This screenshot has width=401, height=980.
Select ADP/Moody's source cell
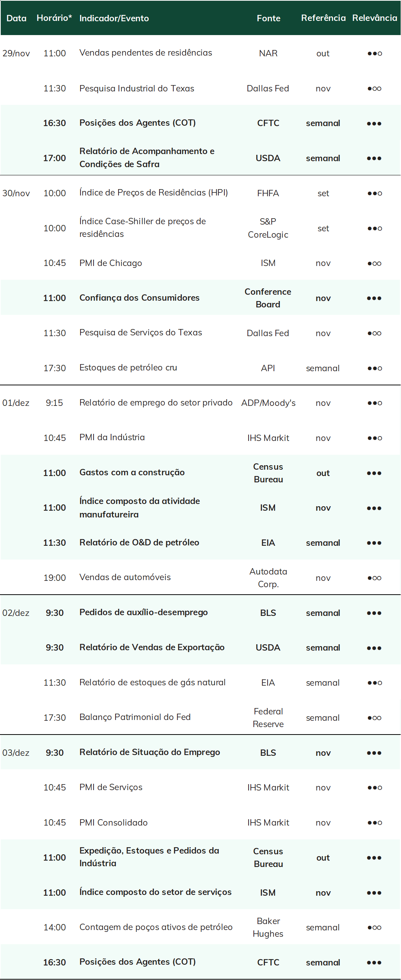268,403
